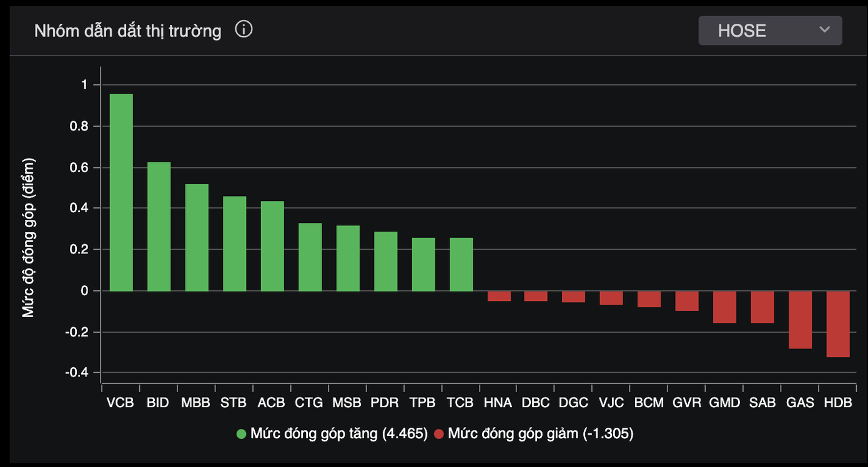This screenshot has width=868, height=467.
Task: Click the red HDB bar
Action: click(837, 324)
